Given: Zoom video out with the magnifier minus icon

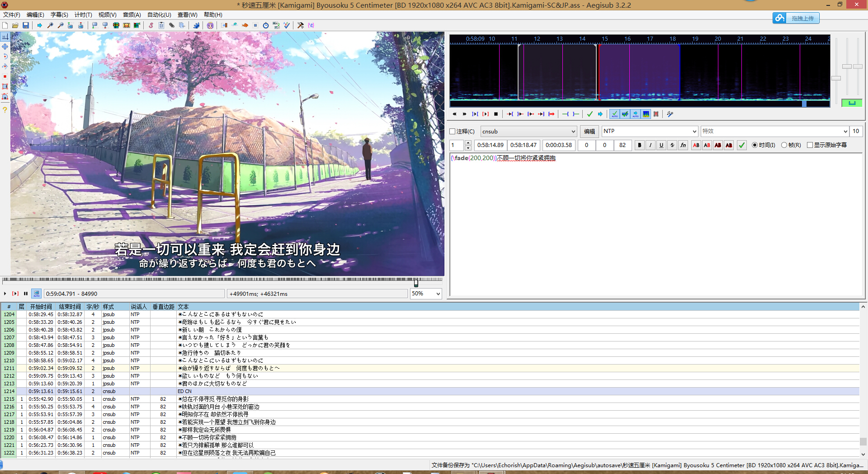Looking at the screenshot, I should pyautogui.click(x=61, y=25).
